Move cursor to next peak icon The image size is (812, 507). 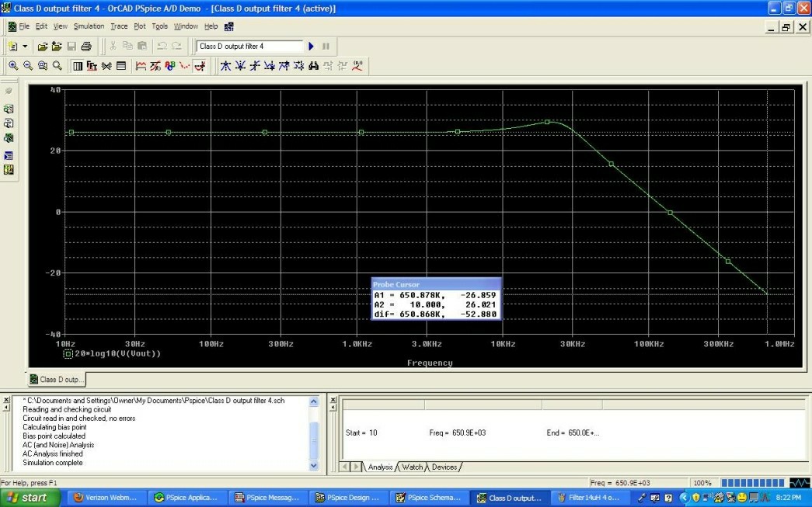pyautogui.click(x=225, y=66)
